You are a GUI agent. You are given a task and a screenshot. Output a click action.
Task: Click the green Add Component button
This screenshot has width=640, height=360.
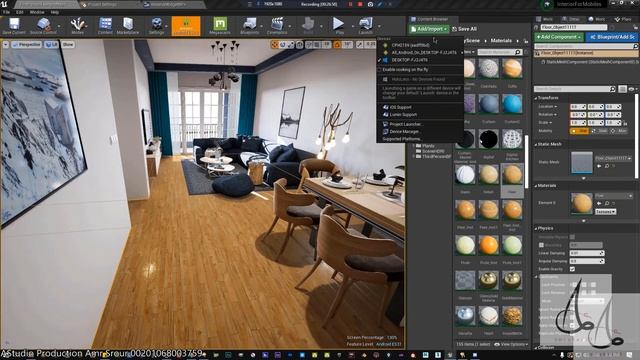(558, 37)
